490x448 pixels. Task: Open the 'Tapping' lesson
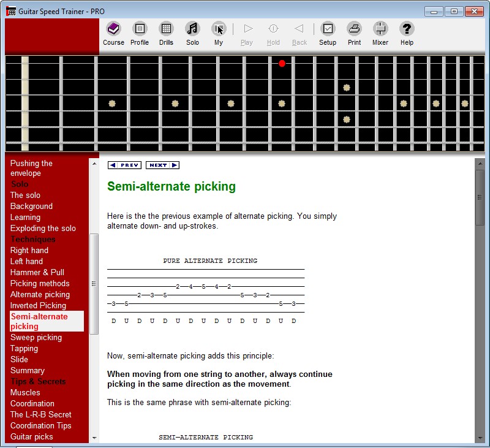(24, 348)
